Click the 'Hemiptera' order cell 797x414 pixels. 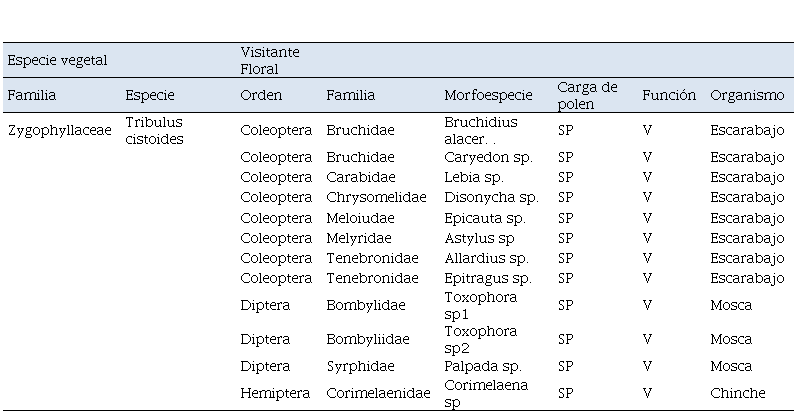275,394
